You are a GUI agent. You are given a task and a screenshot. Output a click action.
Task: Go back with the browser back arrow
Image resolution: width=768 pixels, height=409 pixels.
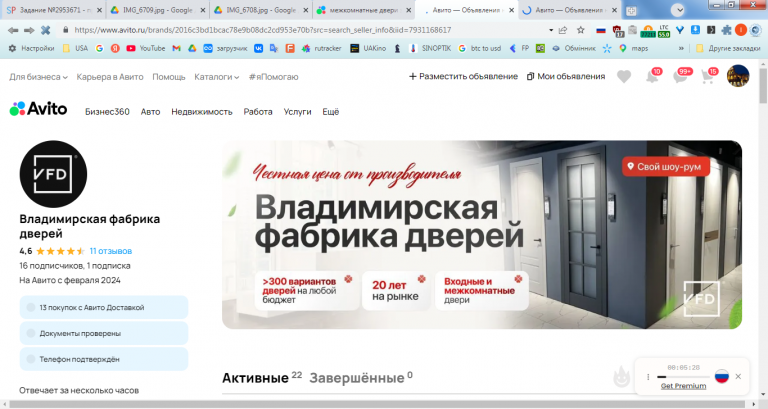click(x=13, y=30)
